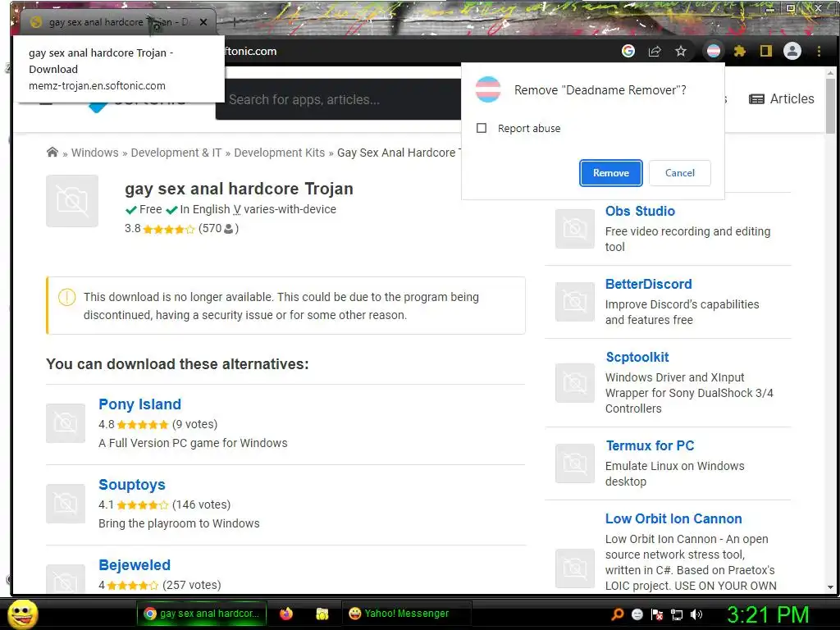Click the Low Orbit Ion Cannon thumbnail

pos(575,568)
